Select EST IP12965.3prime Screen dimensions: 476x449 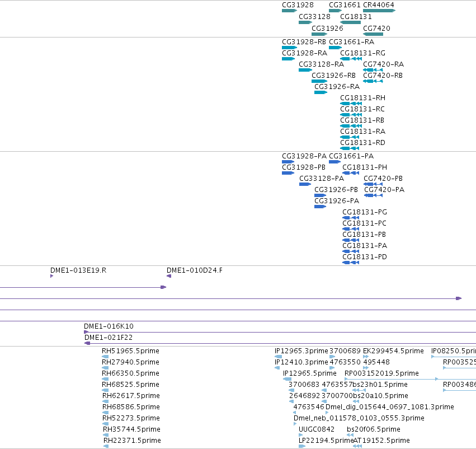pyautogui.click(x=279, y=357)
